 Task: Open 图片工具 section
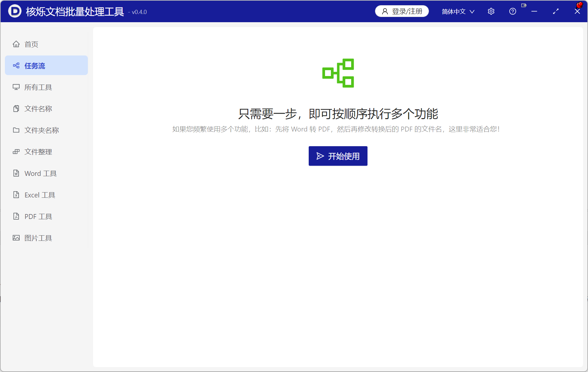tap(46, 238)
